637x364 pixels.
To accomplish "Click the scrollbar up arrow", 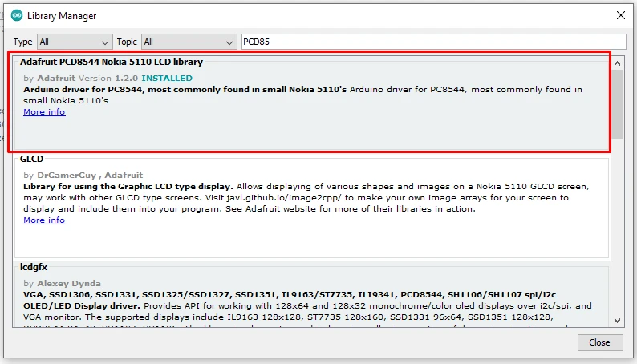I will [x=617, y=63].
